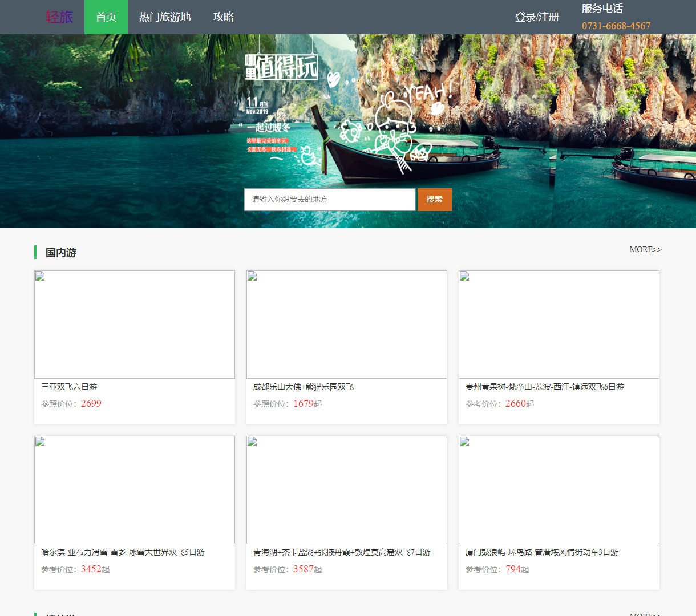Open the 热门旅游地 menu
Screen dimensions: 696x616
(164, 17)
